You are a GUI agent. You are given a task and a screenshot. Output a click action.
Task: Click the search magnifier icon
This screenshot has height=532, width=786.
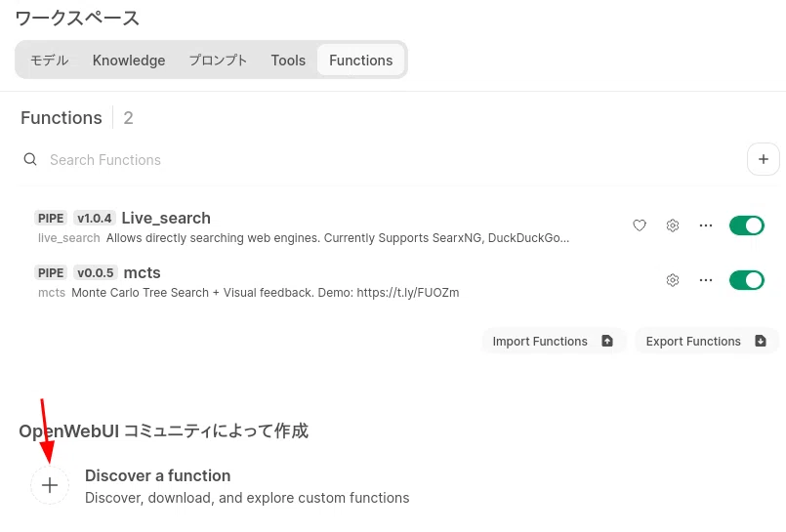coord(30,159)
